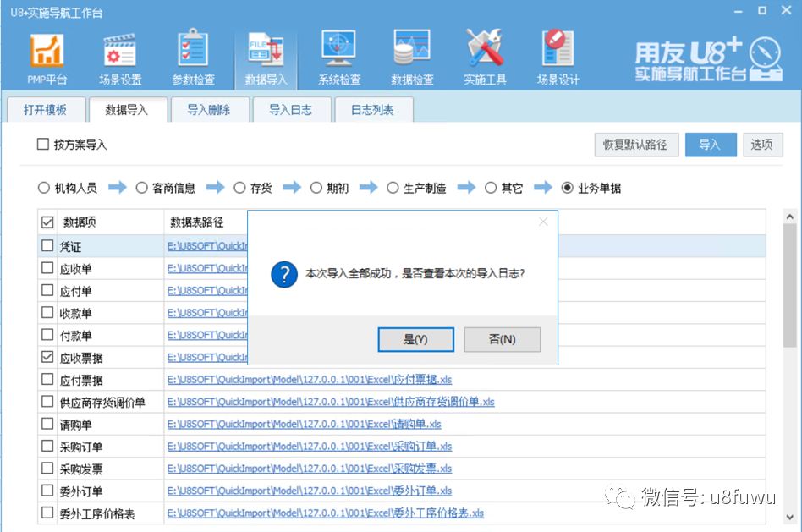Click the scrollbar down arrow of the data list
The image size is (802, 532).
[789, 517]
